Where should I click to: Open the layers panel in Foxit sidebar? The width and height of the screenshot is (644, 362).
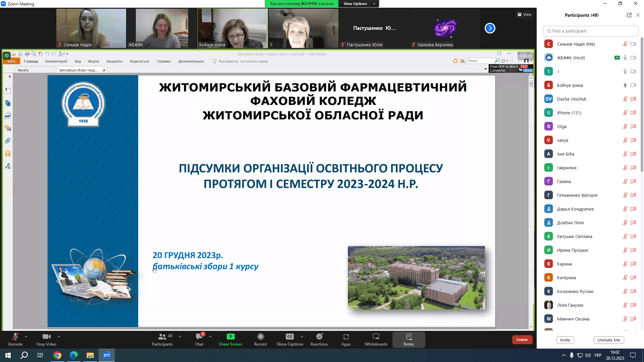(x=8, y=116)
